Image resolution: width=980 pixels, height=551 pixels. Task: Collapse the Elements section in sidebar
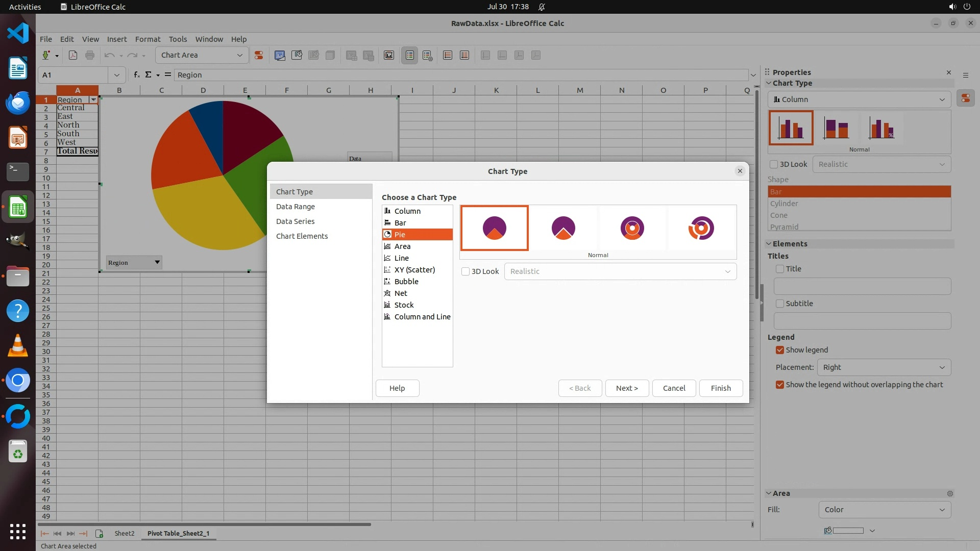point(769,244)
